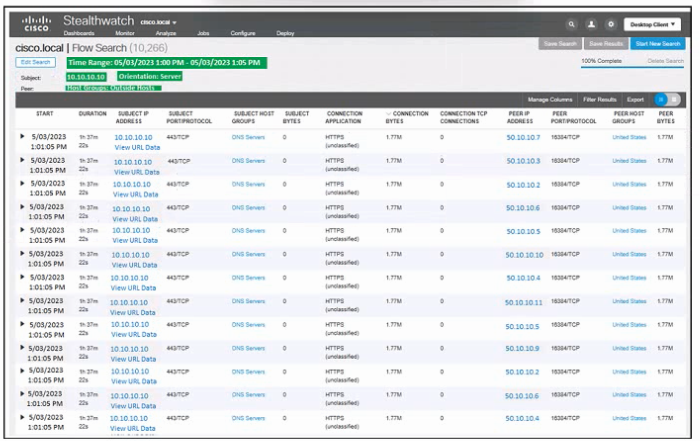Screen dimensions: 700x441
Task: Expand the first flow result row
Action: click(23, 134)
